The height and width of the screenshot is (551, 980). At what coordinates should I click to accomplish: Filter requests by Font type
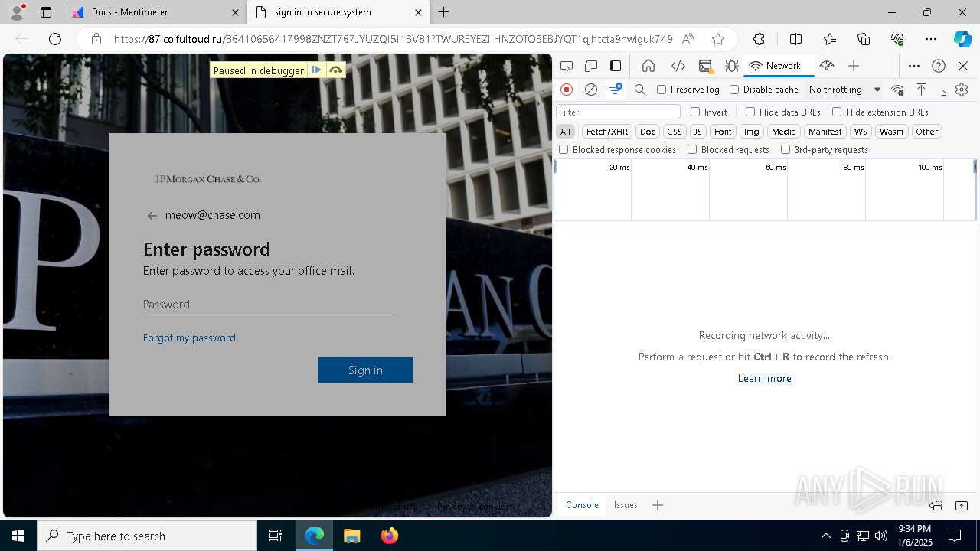pos(723,132)
